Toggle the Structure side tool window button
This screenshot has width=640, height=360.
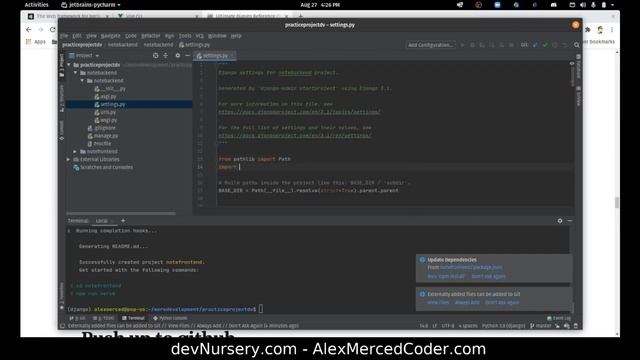62,99
